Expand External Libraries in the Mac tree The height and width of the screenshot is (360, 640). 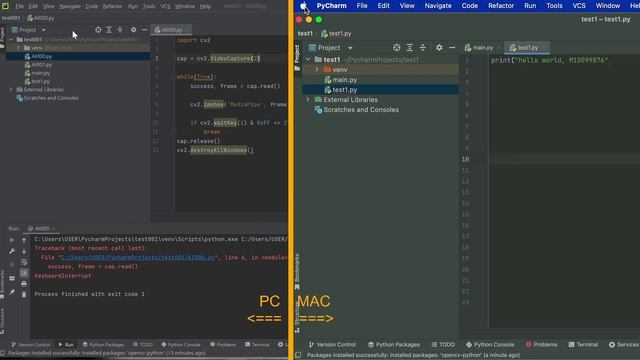(x=308, y=100)
